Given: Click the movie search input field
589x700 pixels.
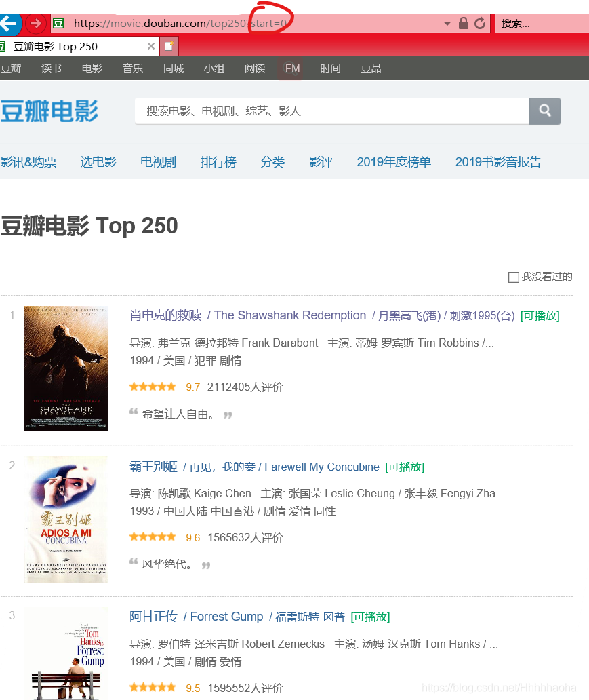Looking at the screenshot, I should (x=332, y=111).
